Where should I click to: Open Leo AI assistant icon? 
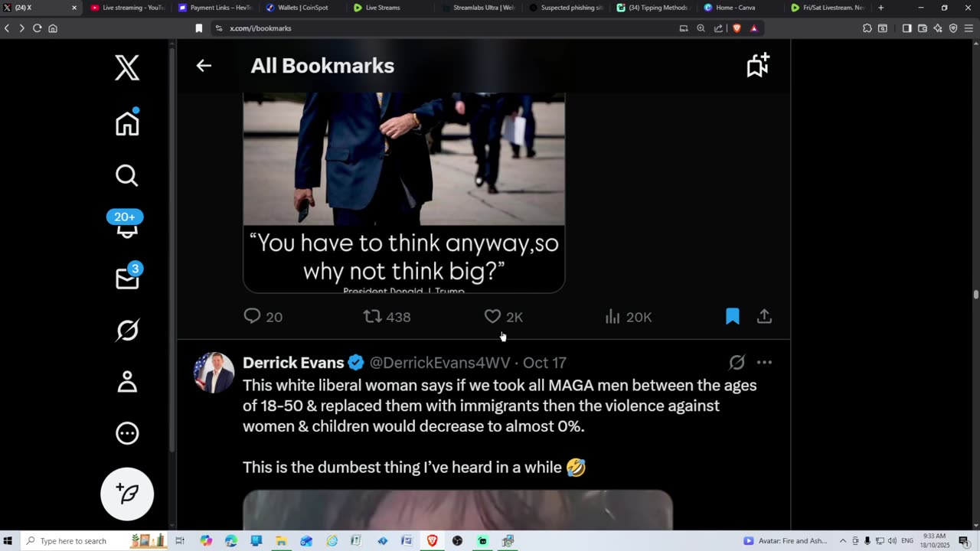coord(938,28)
